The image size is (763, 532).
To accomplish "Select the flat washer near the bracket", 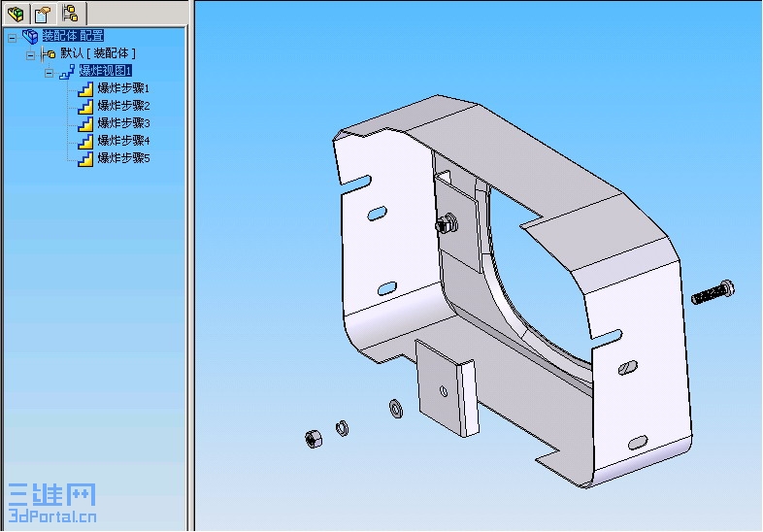I will (x=396, y=409).
